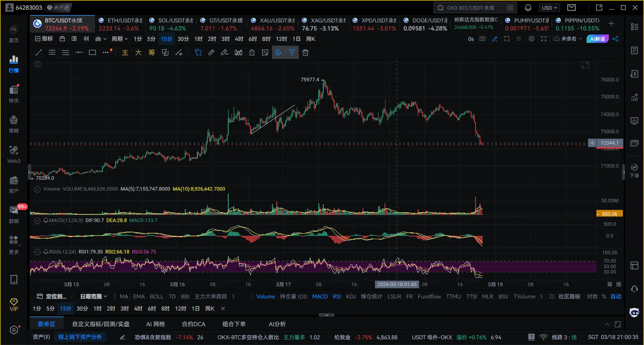The image size is (644, 345).
Task: Switch to the ETH/USDT永续 tab
Action: [120, 24]
